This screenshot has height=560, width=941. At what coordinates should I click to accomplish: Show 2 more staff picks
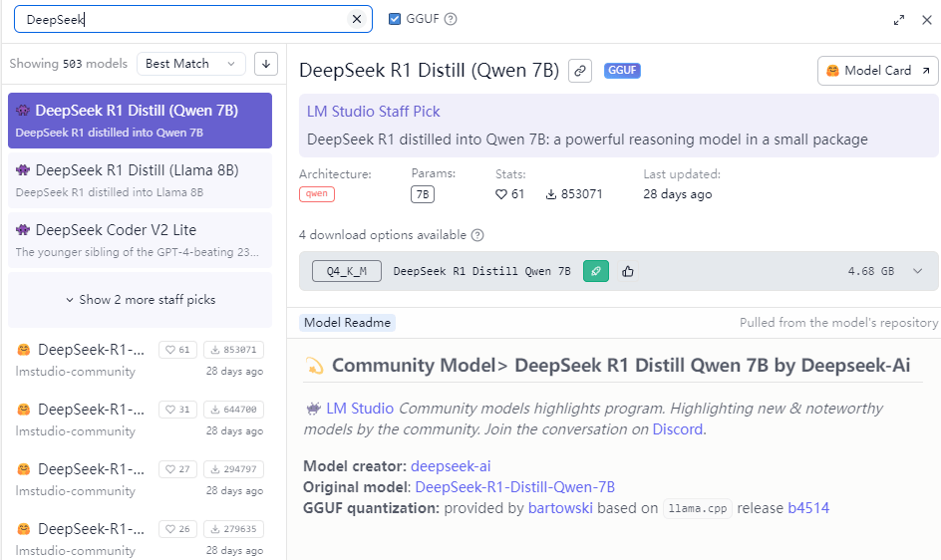point(140,300)
